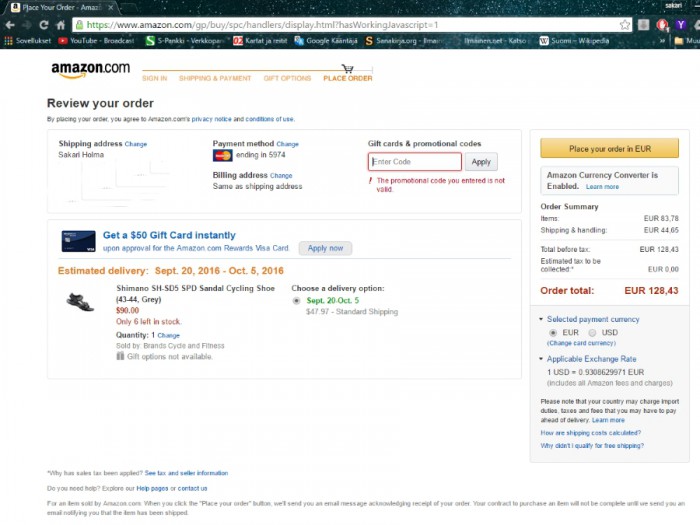700x525 pixels.
Task: Click Place your order in EUR
Action: [609, 149]
